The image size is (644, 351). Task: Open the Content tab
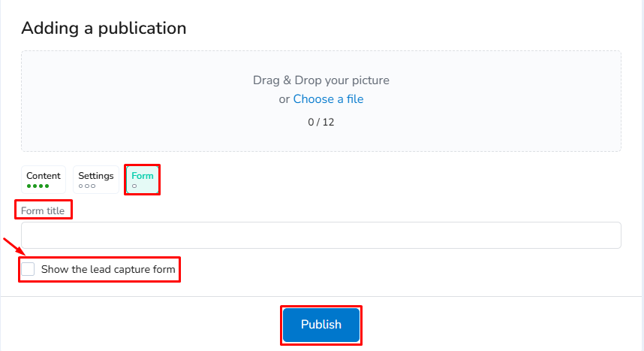[44, 176]
